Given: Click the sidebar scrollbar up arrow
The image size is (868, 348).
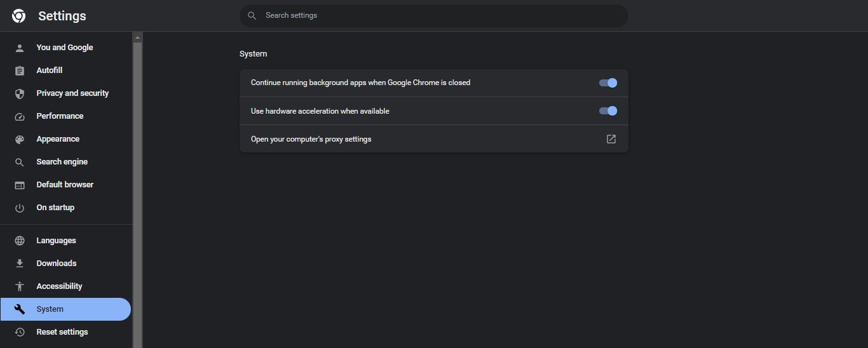Looking at the screenshot, I should pos(137,37).
